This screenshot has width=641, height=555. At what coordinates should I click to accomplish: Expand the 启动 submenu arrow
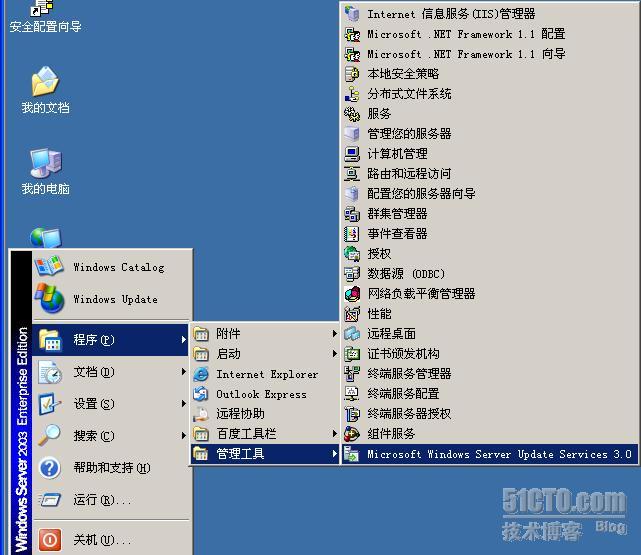tap(335, 354)
